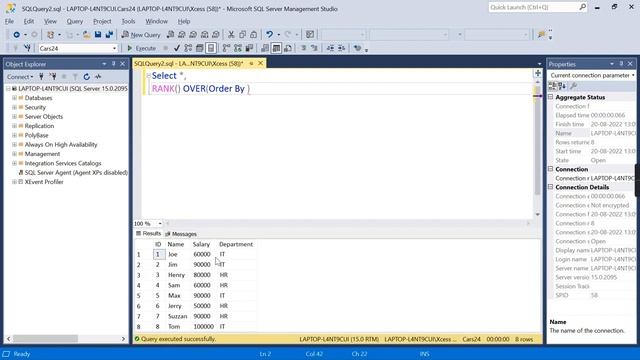Click the Change Connection icon
The image size is (640, 360).
[x=27, y=48]
